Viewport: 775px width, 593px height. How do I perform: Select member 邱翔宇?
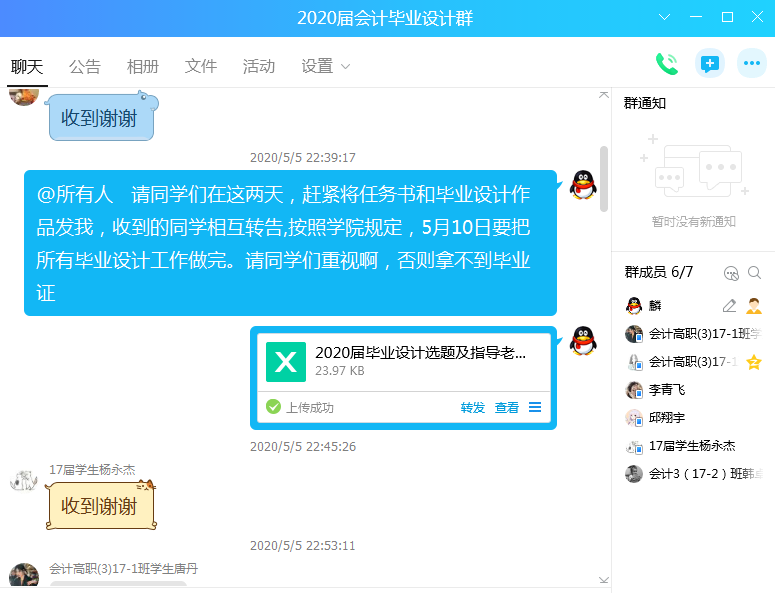[x=693, y=418]
